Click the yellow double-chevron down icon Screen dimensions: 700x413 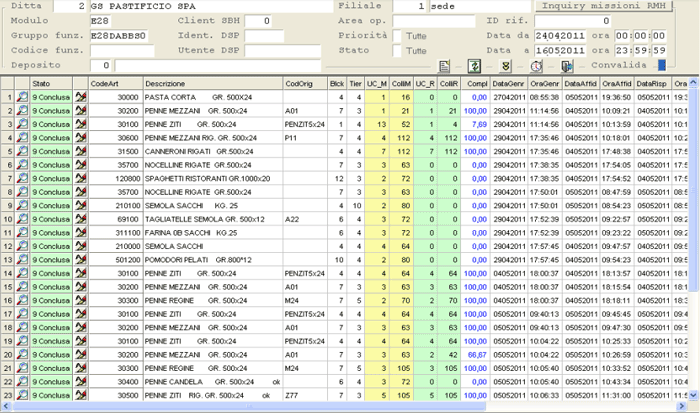pyautogui.click(x=505, y=66)
